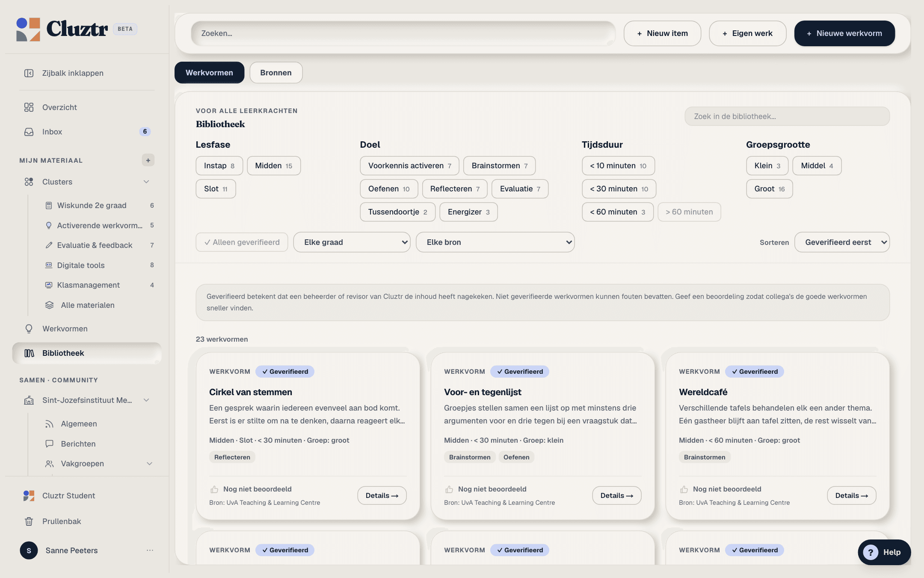Open the Elke graad dropdown

(352, 242)
